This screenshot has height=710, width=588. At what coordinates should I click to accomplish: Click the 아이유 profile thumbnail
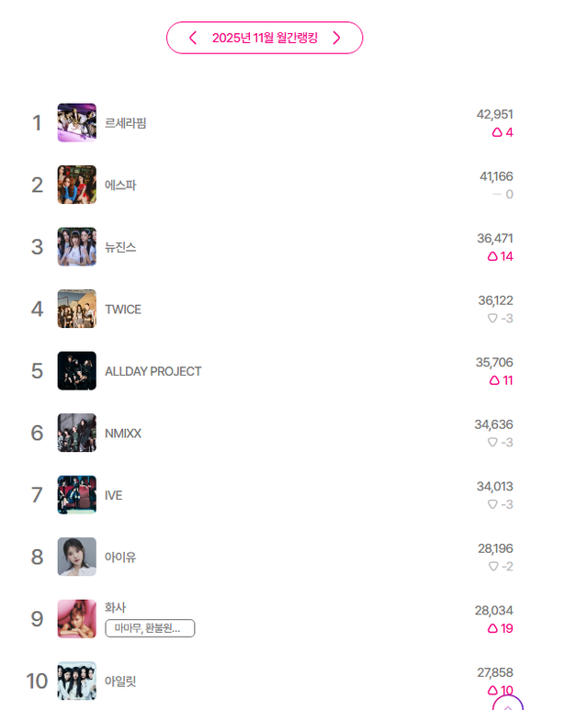point(76,557)
